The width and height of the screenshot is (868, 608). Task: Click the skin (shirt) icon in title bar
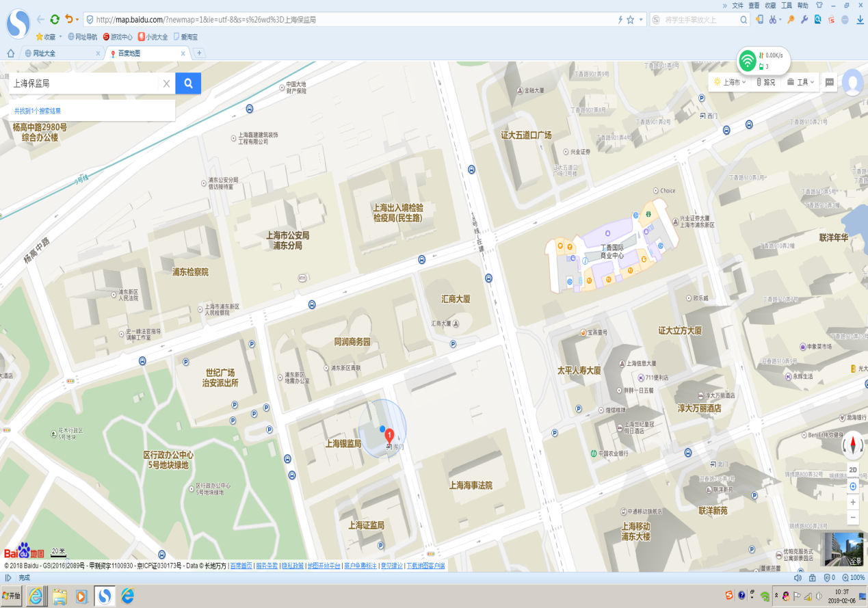coord(818,5)
